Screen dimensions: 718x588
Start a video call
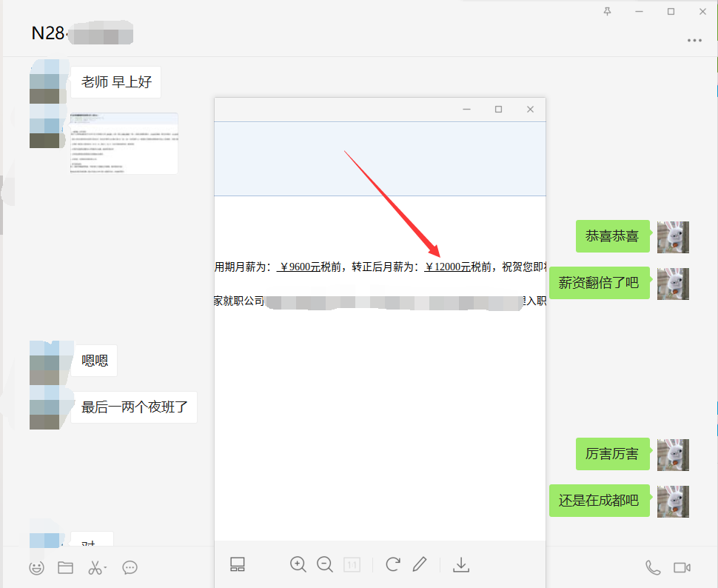tap(682, 568)
